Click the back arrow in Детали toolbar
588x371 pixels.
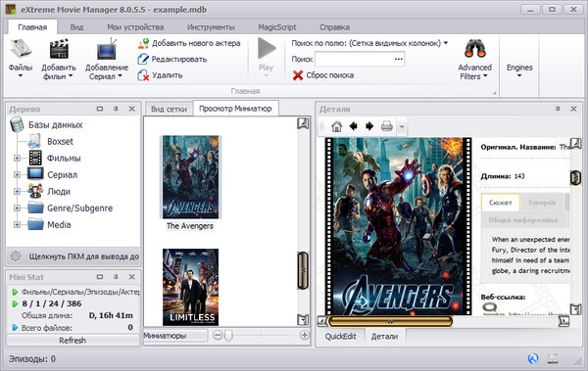(353, 126)
